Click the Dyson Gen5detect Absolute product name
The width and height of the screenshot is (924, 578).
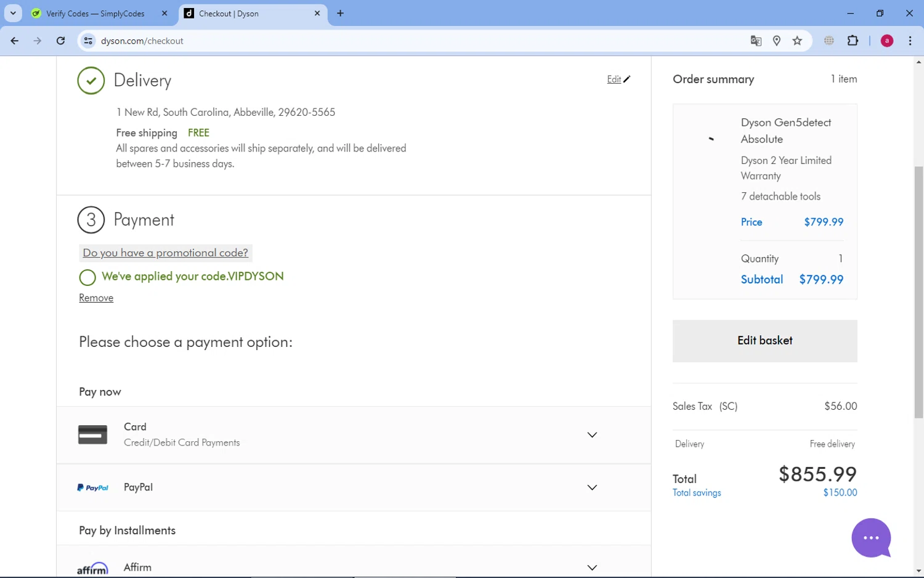click(786, 131)
